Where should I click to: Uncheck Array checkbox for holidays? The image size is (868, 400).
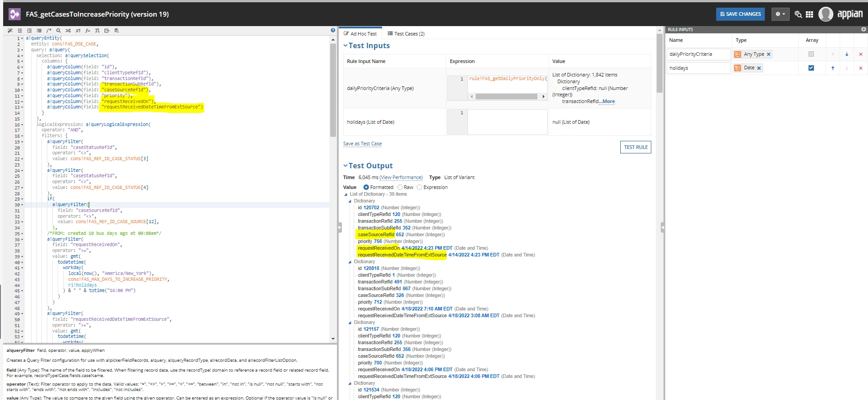coord(811,68)
